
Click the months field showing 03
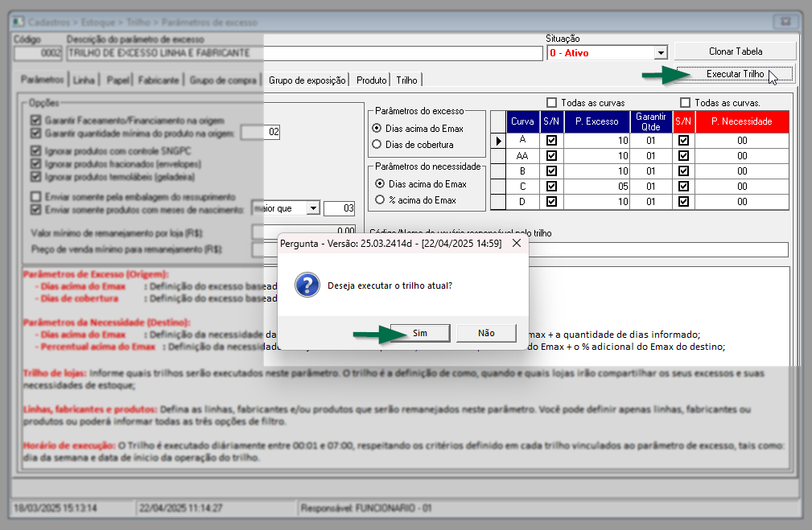click(x=339, y=208)
